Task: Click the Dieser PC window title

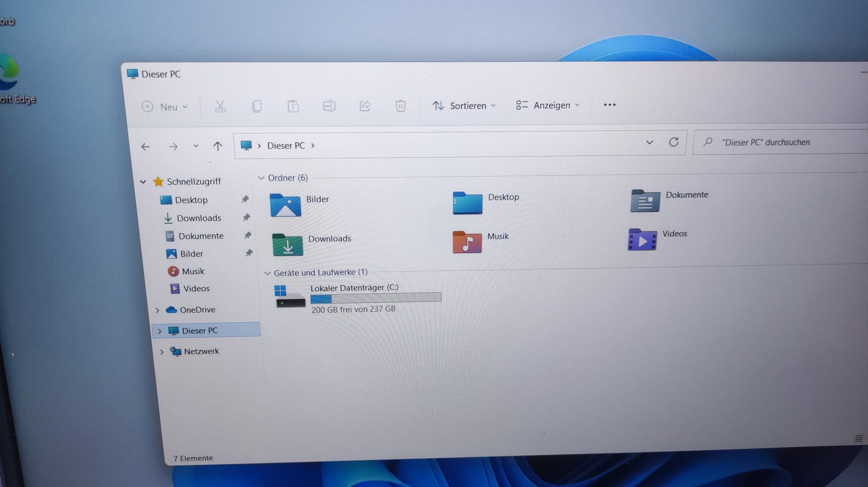Action: [161, 74]
